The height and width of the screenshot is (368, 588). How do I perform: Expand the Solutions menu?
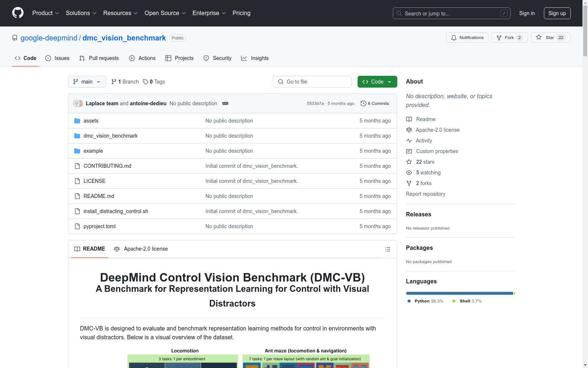pos(81,13)
